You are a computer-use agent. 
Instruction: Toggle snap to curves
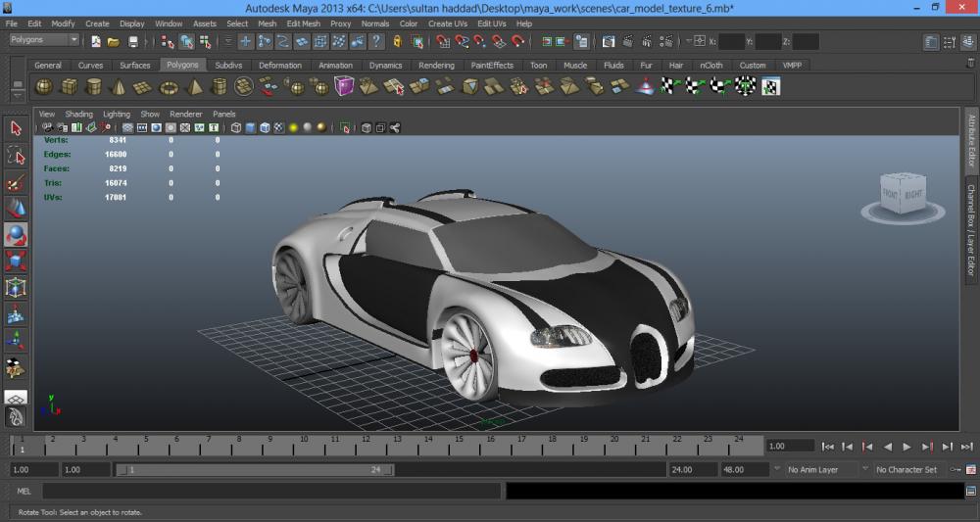pyautogui.click(x=462, y=42)
